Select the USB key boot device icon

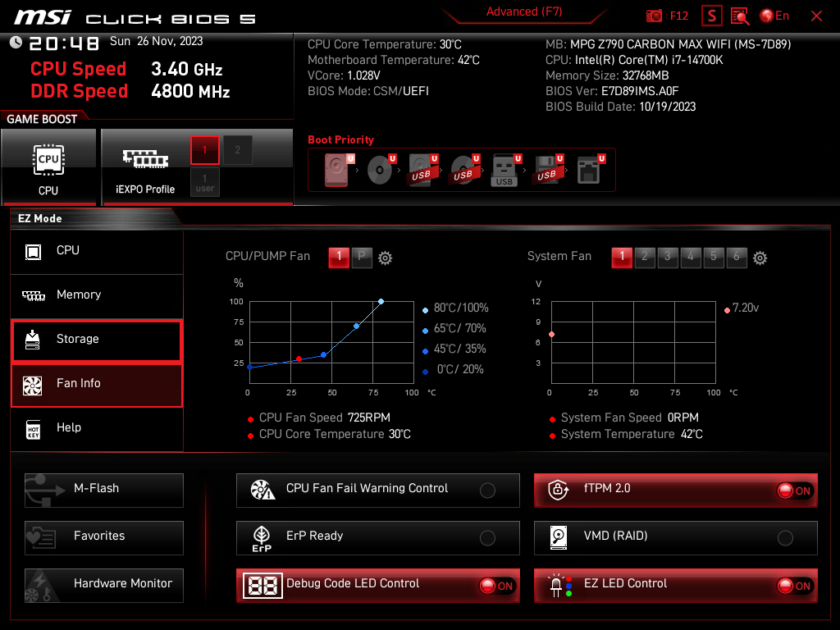coord(505,170)
